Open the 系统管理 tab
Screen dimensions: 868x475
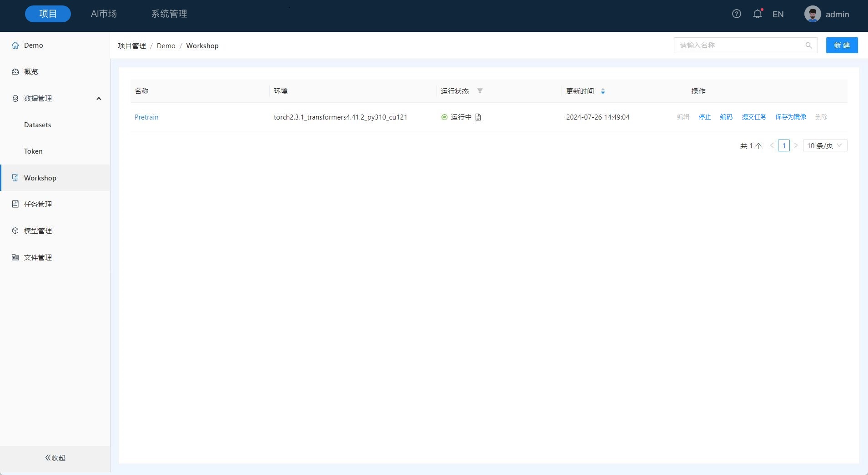pos(169,14)
